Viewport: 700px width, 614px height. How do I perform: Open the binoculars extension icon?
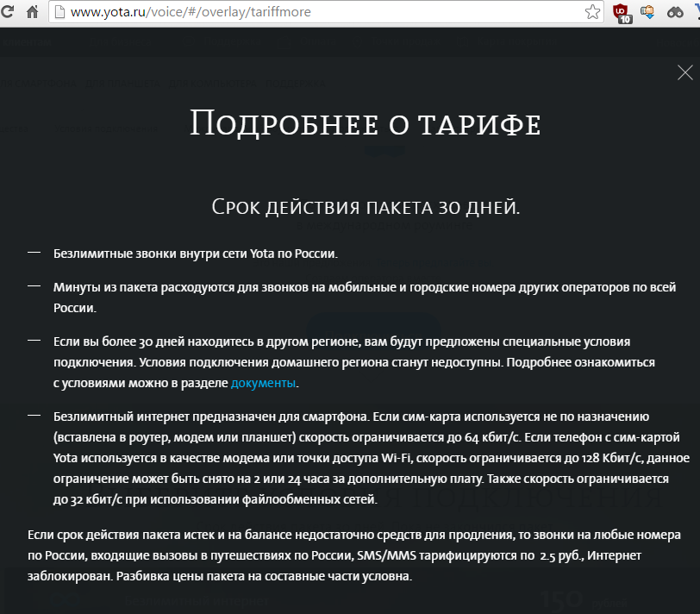click(675, 12)
